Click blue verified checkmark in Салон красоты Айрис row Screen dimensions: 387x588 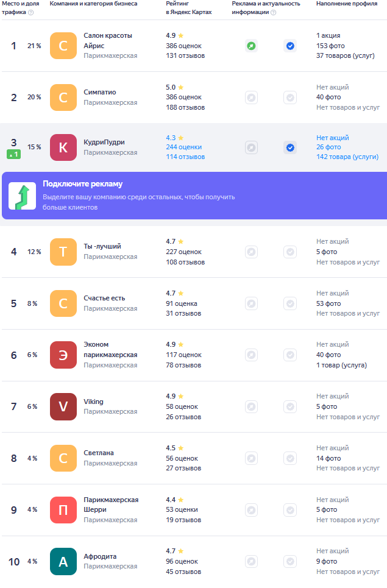coord(290,46)
